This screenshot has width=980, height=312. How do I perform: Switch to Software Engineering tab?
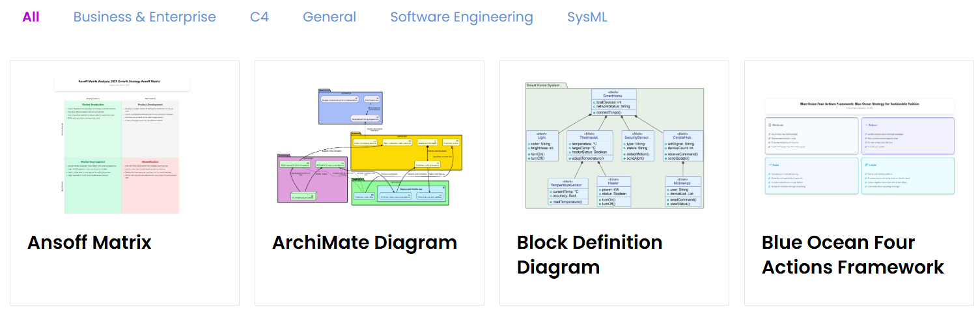tap(462, 17)
